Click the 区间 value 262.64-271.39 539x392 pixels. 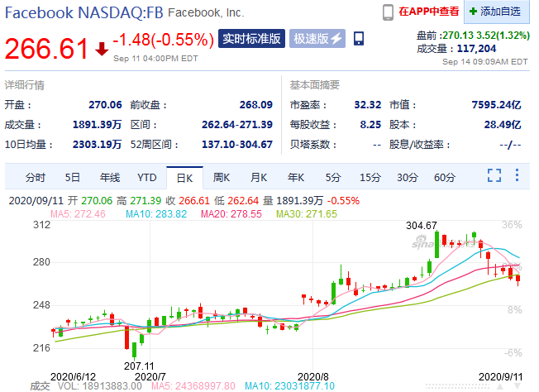tap(237, 125)
